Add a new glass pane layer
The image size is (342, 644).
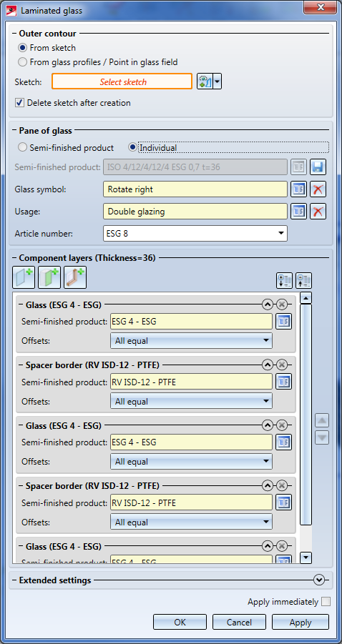(24, 277)
